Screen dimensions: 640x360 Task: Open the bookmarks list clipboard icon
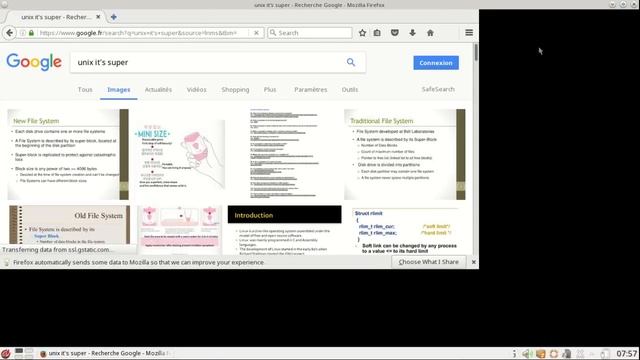pyautogui.click(x=377, y=33)
